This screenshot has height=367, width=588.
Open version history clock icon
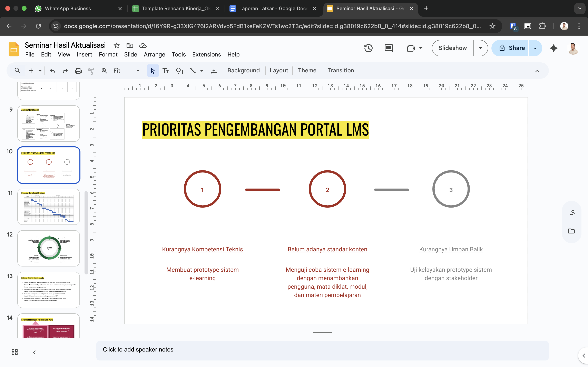[x=368, y=48]
